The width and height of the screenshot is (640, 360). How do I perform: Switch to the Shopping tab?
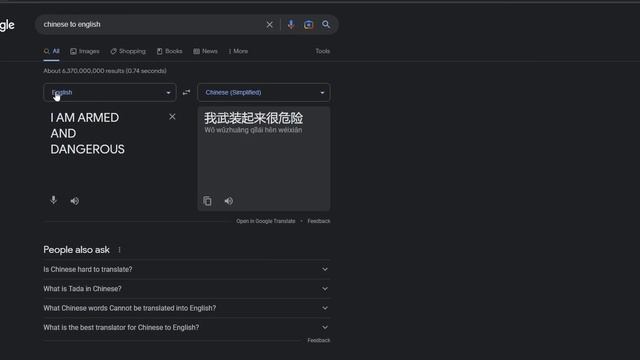click(128, 51)
